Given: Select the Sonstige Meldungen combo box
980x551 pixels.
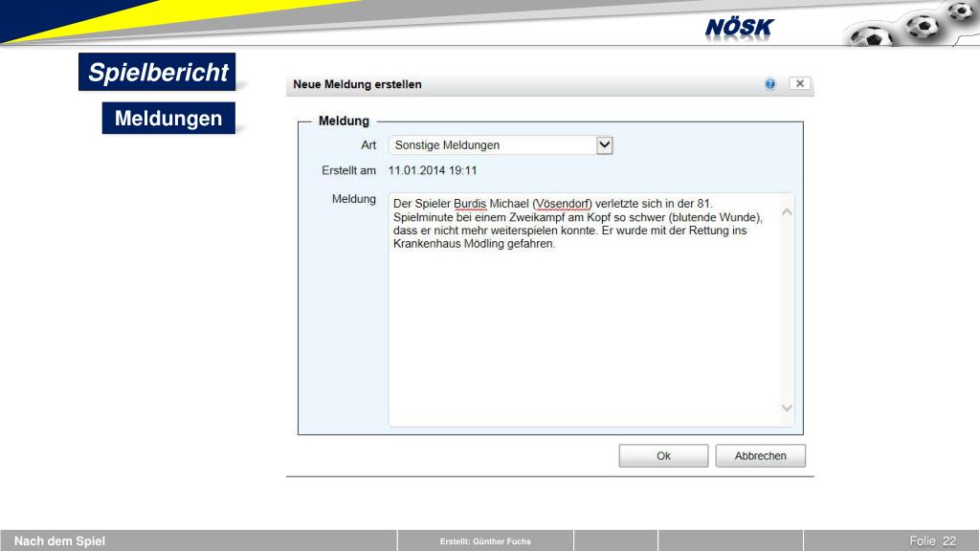Looking at the screenshot, I should click(500, 145).
